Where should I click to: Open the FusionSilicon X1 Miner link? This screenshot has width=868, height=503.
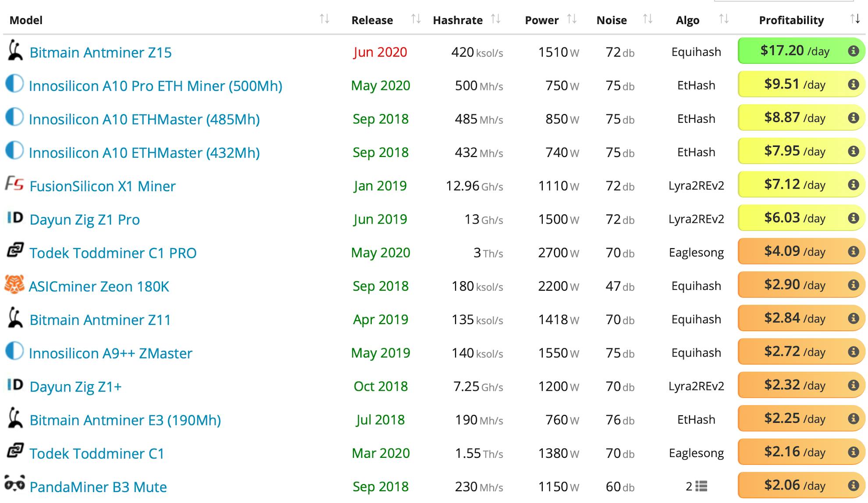(x=103, y=186)
